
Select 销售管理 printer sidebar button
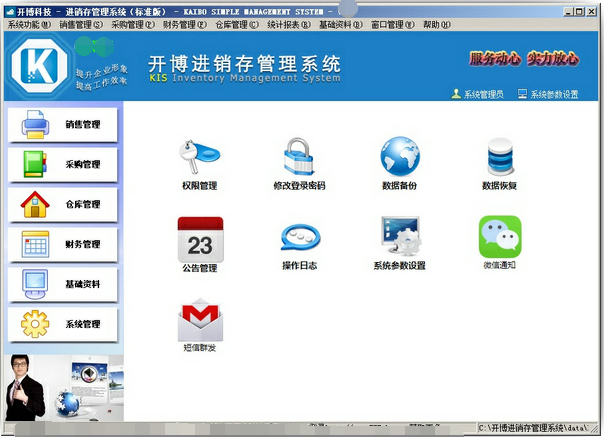coord(62,124)
